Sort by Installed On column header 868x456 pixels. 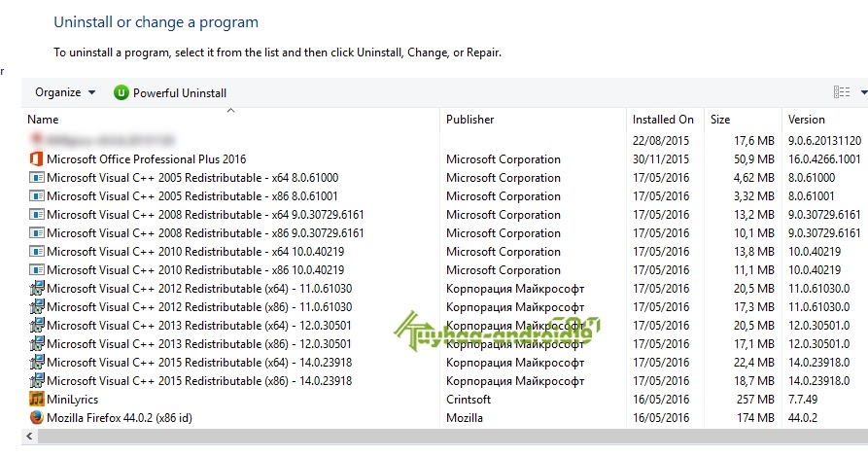click(663, 120)
